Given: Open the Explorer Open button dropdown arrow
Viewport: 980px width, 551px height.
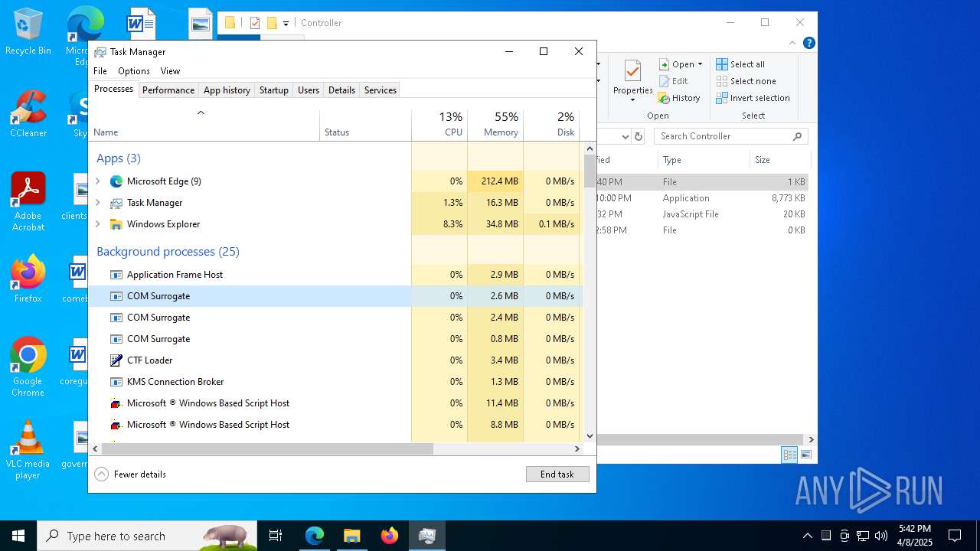Looking at the screenshot, I should pos(700,64).
